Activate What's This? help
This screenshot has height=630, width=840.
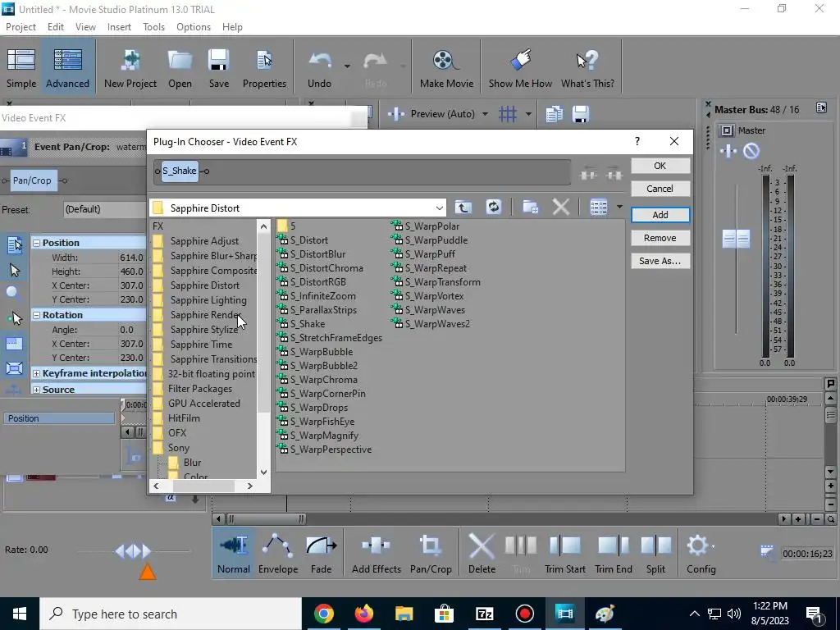tap(587, 67)
